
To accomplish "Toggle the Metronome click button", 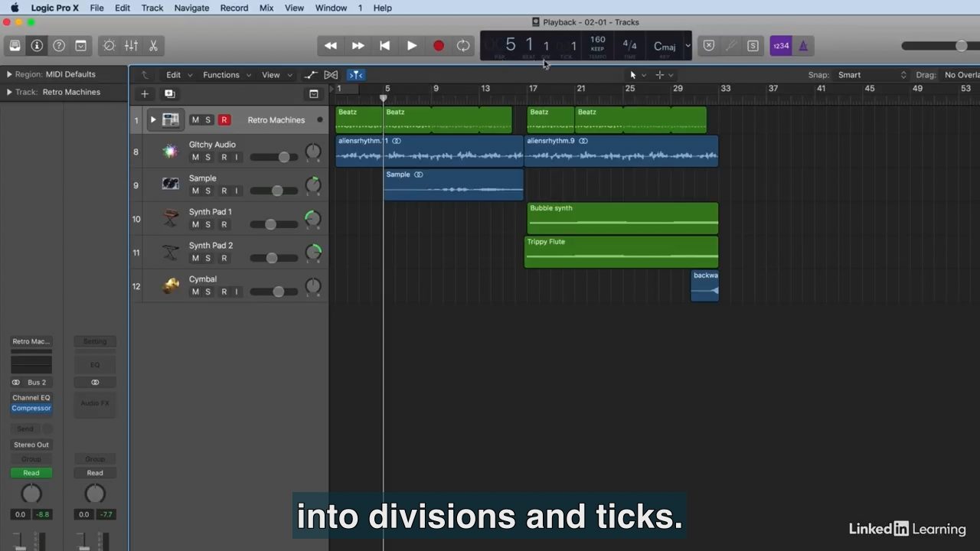I will point(803,46).
